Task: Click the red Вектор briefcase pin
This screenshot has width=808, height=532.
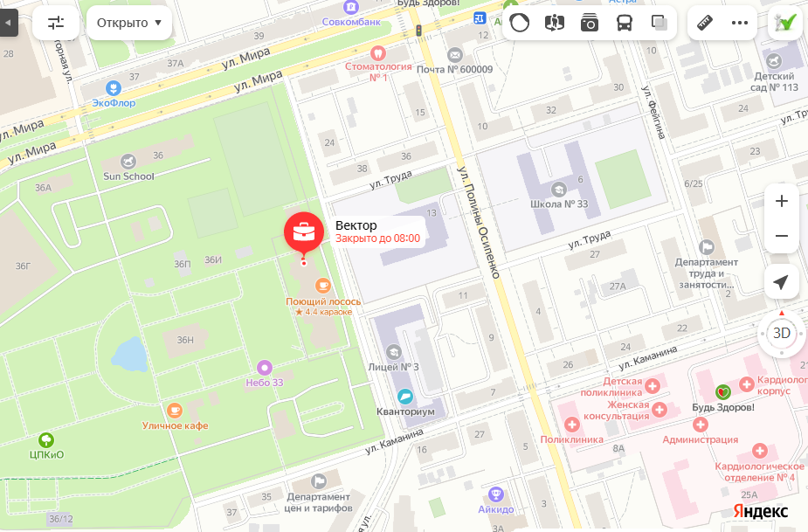Action: tap(304, 233)
